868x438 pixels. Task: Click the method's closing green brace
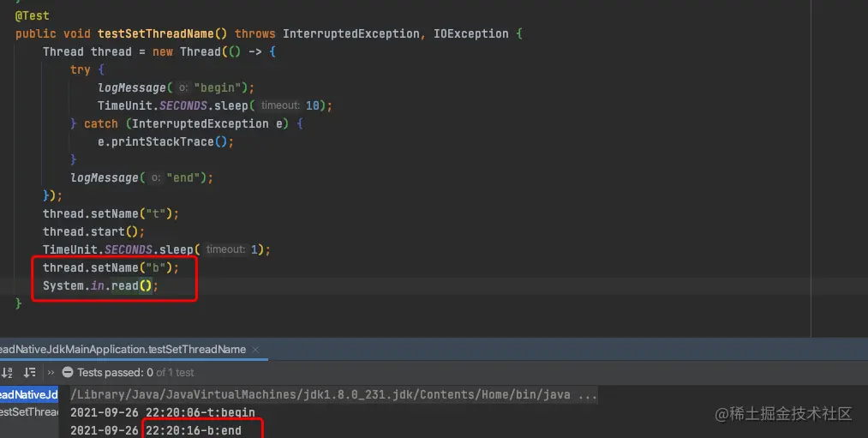tap(18, 303)
